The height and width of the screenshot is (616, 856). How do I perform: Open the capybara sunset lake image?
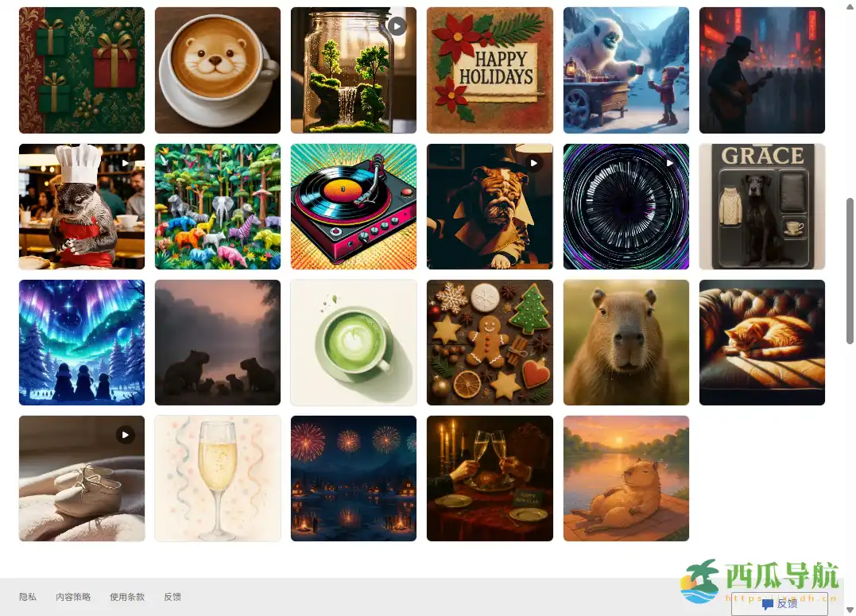pyautogui.click(x=626, y=478)
